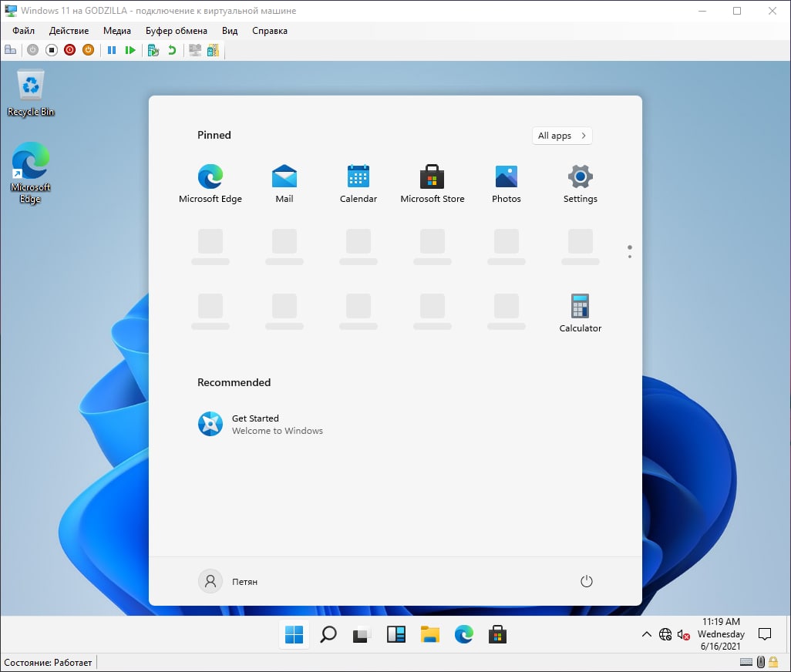Click the muted volume tray icon
Viewport: 791px width, 672px height.
click(x=684, y=635)
